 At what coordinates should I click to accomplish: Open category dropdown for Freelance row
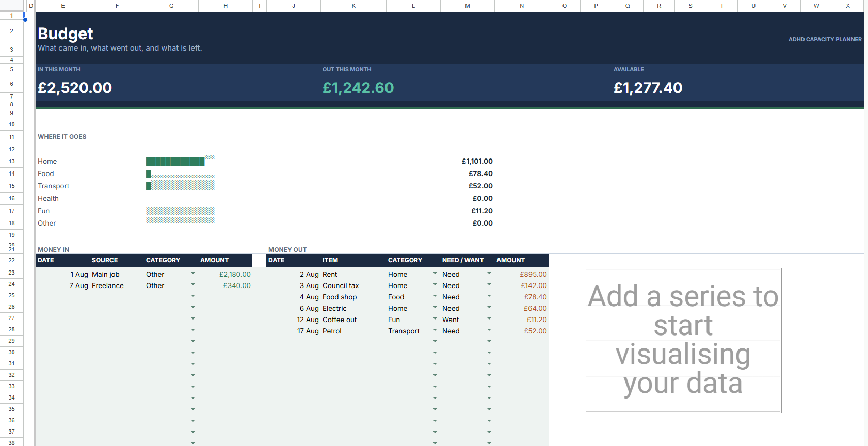[x=193, y=285]
